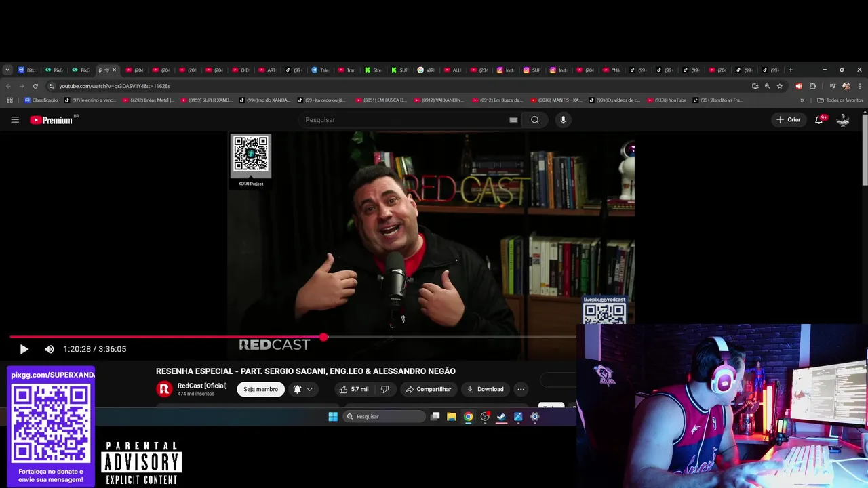The height and width of the screenshot is (488, 868).
Task: Open the Chrome three-dot menu
Action: coord(859,86)
